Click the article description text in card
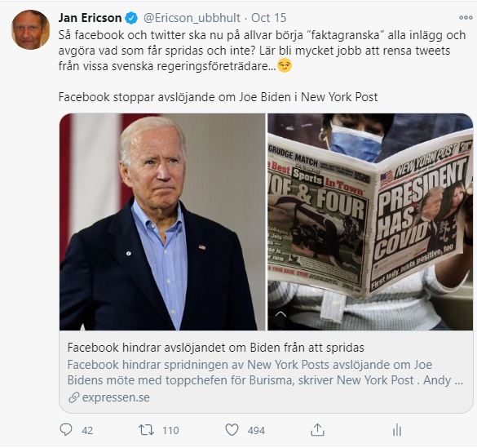 265,373
